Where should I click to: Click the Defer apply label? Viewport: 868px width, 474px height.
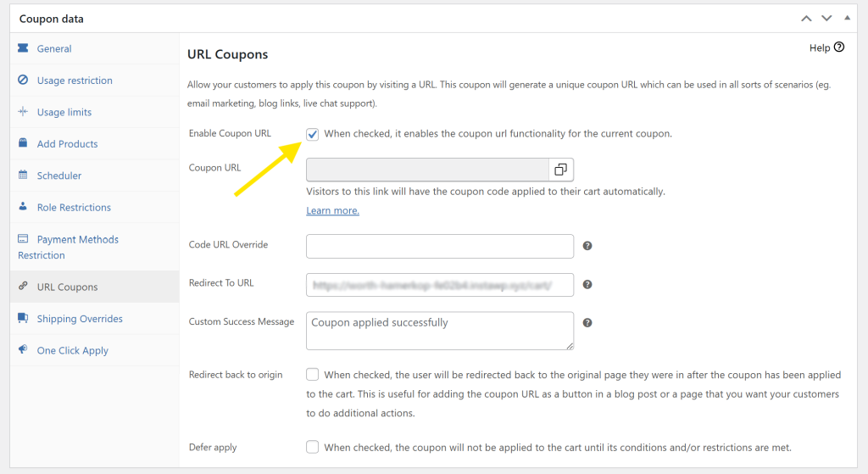click(x=213, y=448)
